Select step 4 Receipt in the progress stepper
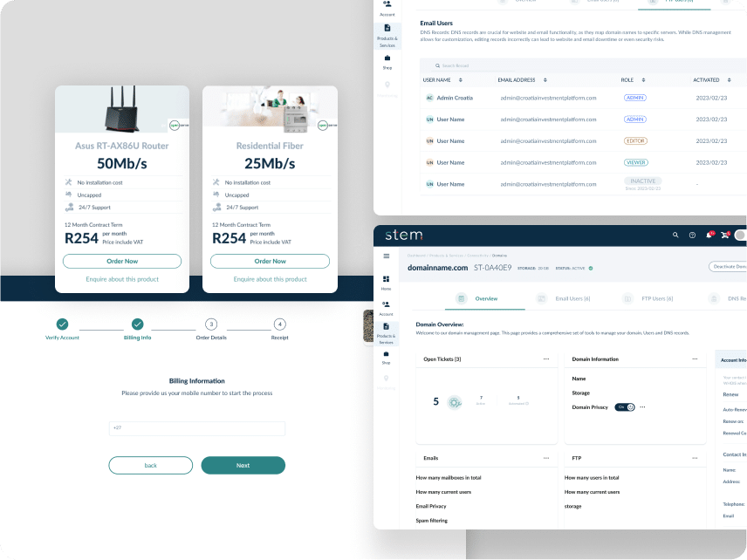The image size is (747, 560). 279,324
